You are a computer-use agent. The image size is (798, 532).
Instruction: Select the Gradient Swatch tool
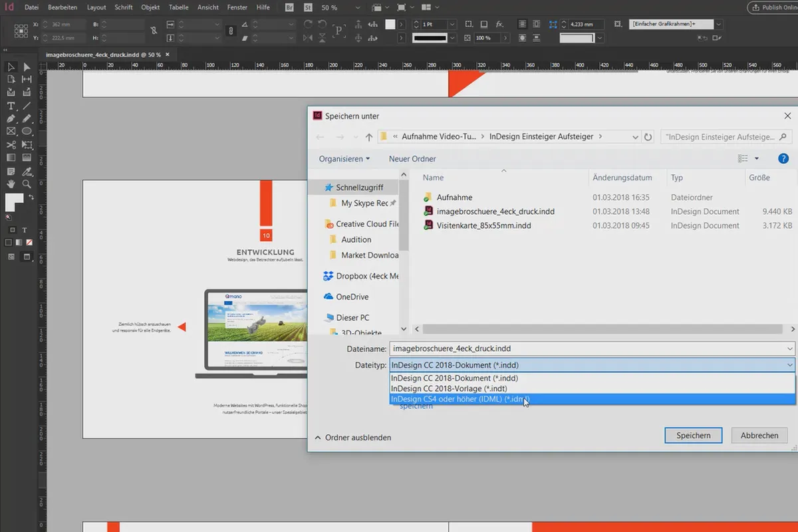tap(11, 158)
